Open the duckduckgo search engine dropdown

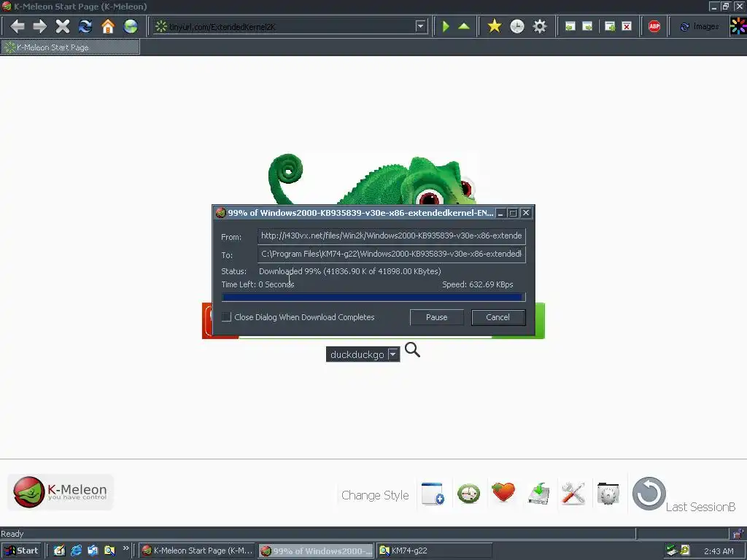(393, 354)
